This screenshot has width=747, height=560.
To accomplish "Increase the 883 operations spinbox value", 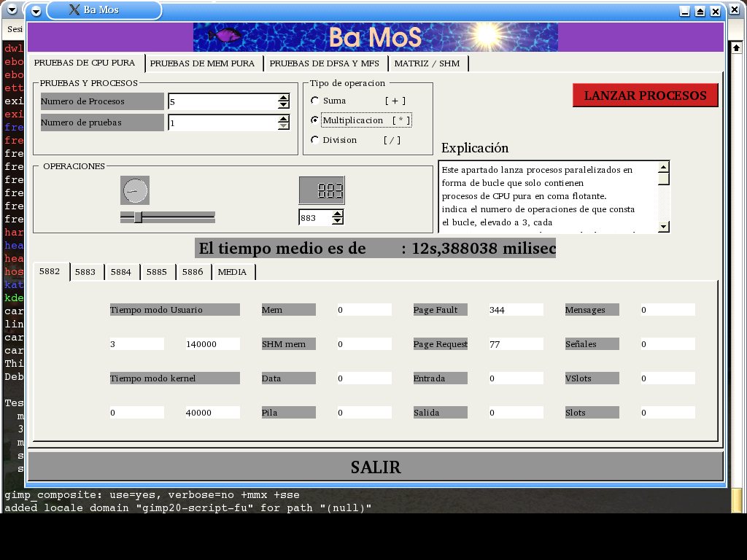I will coord(337,214).
